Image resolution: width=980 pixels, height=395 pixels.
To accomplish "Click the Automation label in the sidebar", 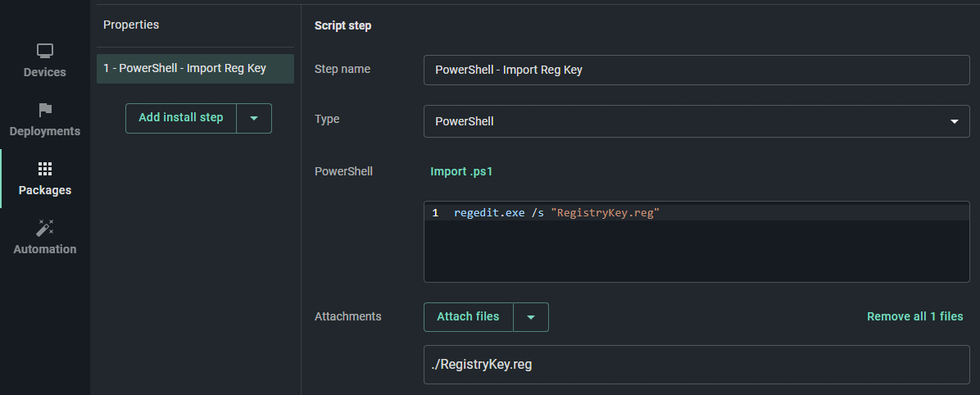I will [44, 249].
